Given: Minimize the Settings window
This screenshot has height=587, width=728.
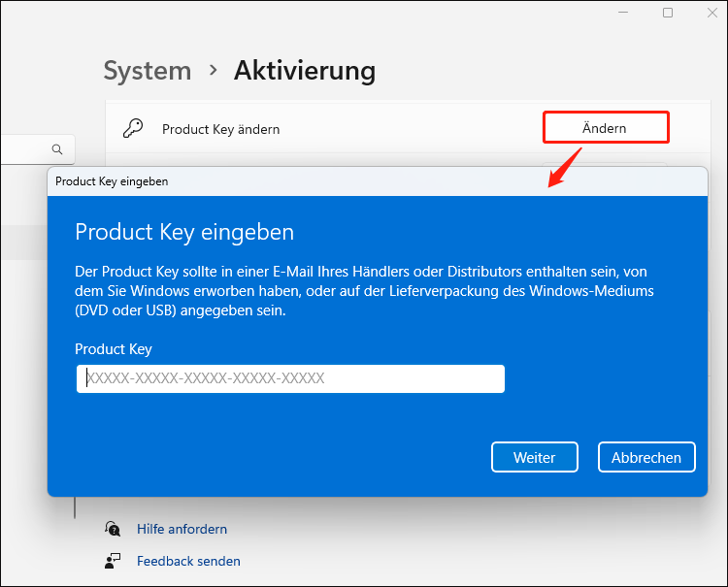Looking at the screenshot, I should pyautogui.click(x=623, y=13).
